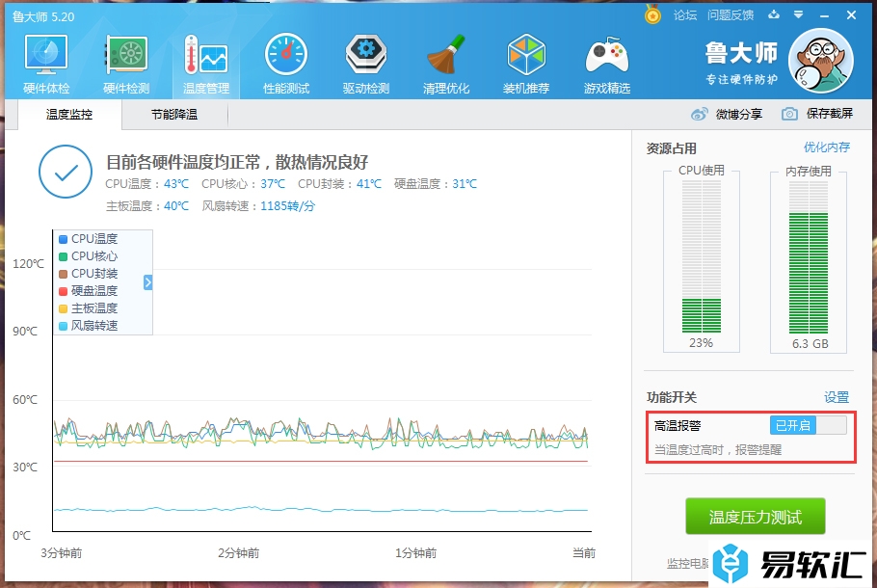Open 游戏精选 gamepad icon
Image resolution: width=877 pixels, height=588 pixels.
[x=607, y=56]
